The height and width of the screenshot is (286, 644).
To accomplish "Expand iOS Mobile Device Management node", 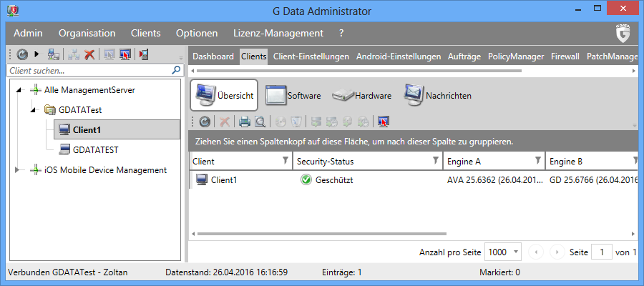I will click(x=17, y=170).
